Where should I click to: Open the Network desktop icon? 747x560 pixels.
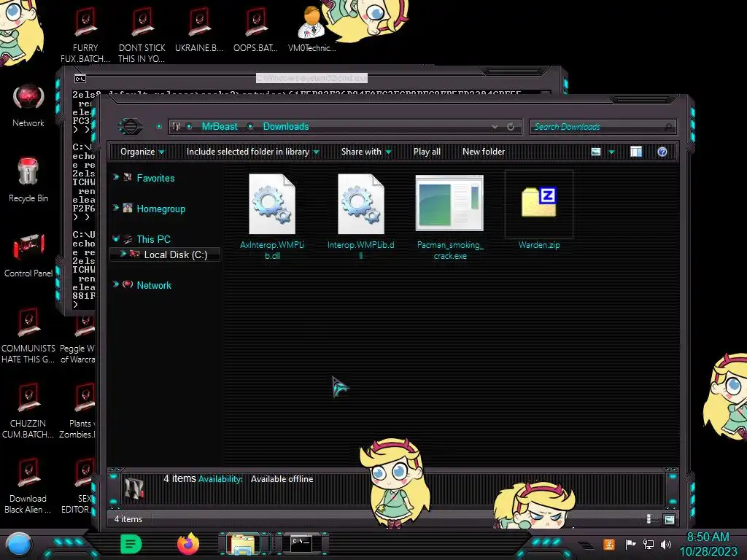(28, 106)
